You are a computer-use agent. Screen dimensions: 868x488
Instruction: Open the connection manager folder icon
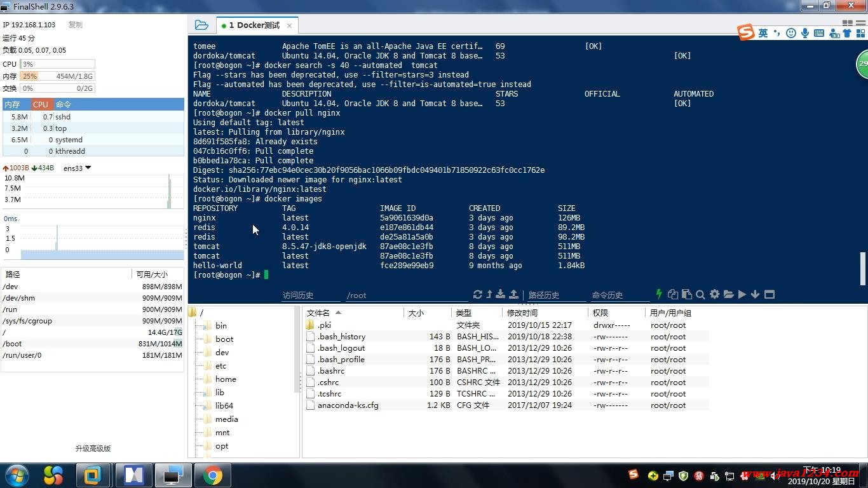tap(201, 25)
